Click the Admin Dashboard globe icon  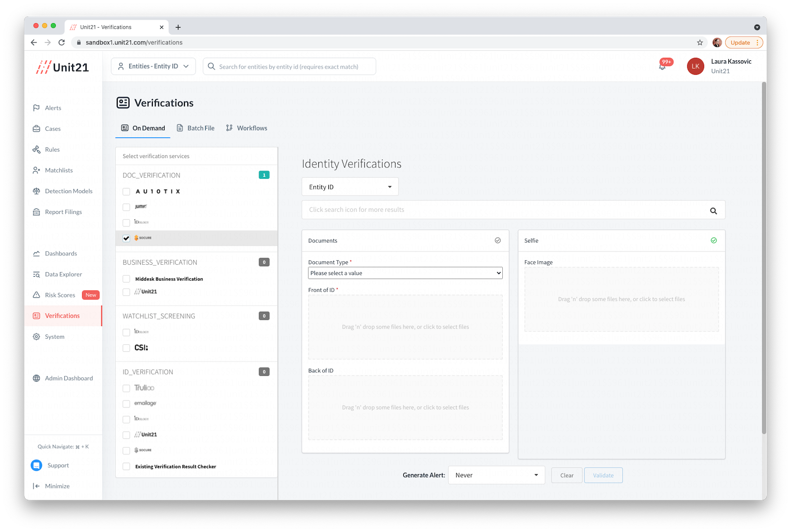click(36, 378)
